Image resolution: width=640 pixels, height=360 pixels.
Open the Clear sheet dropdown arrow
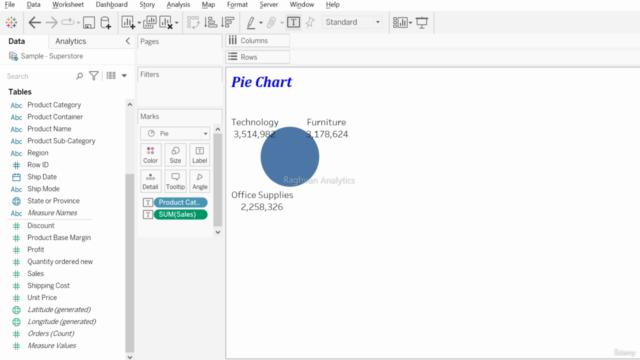(x=176, y=23)
